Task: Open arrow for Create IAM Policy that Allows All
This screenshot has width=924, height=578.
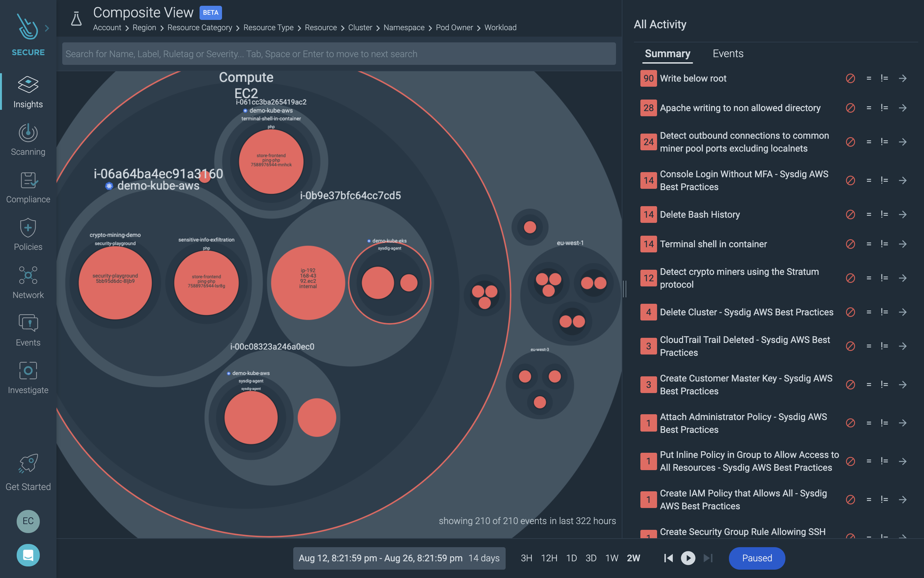Action: click(x=903, y=500)
